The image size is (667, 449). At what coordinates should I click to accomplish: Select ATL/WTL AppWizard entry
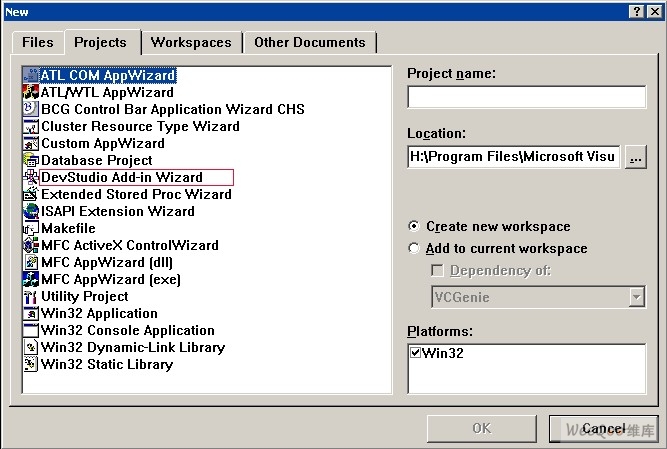pos(107,92)
